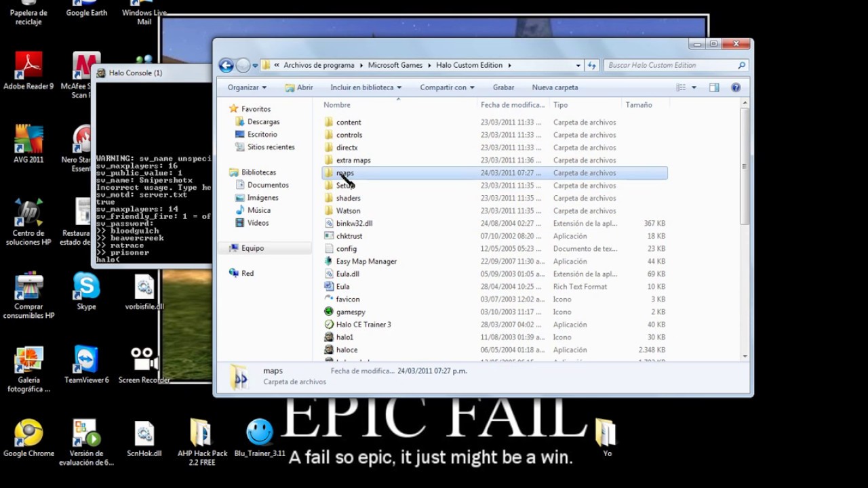868x488 pixels.
Task: Select the ScnHok.dll file on desktop
Action: click(144, 438)
